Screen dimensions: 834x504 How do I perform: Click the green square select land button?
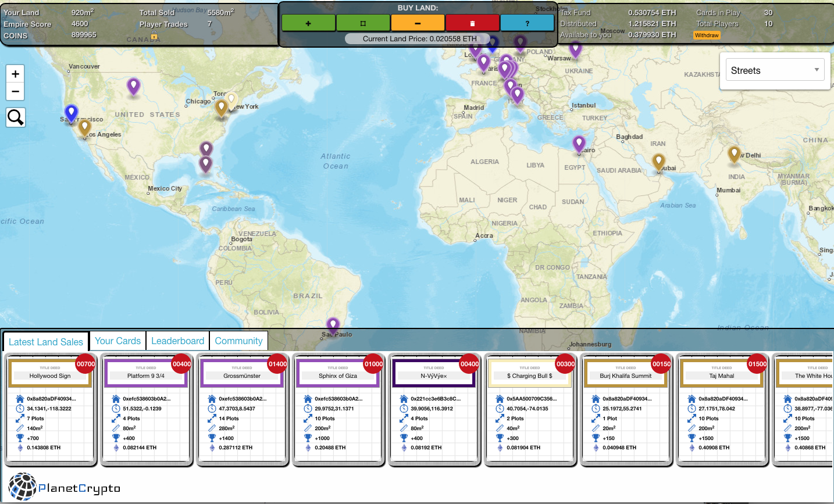point(363,23)
